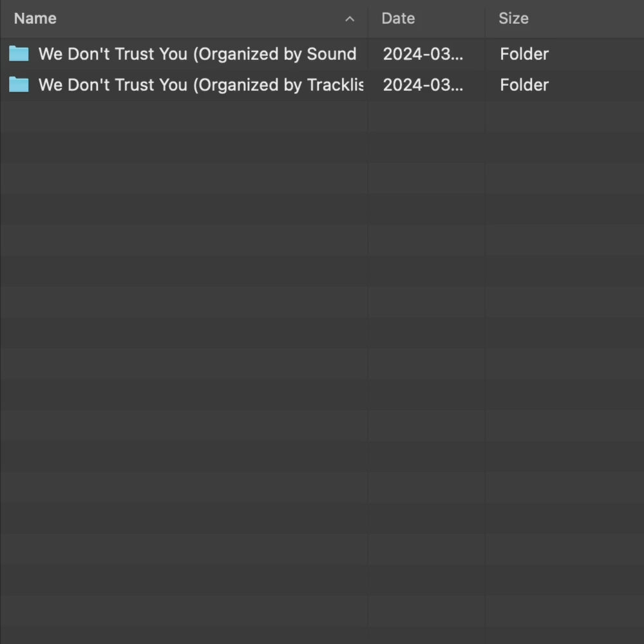644x644 pixels.
Task: Click empty space in the middle of the Size column
Action: [x=564, y=335]
